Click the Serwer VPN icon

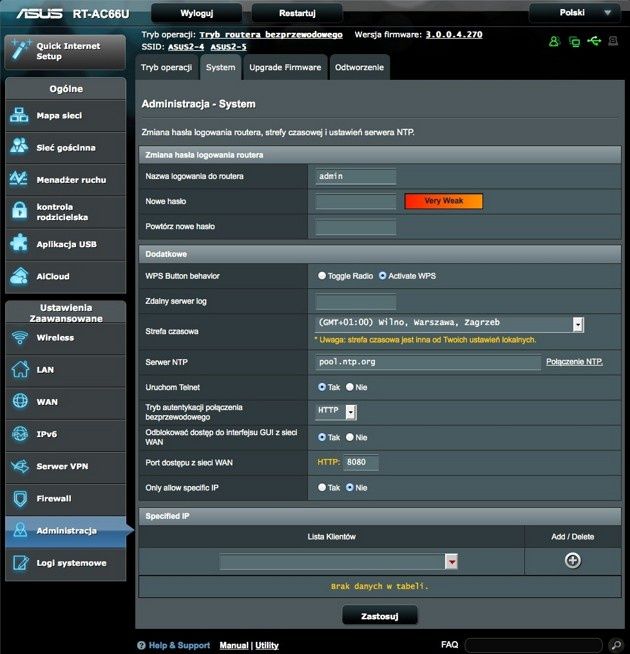point(20,465)
